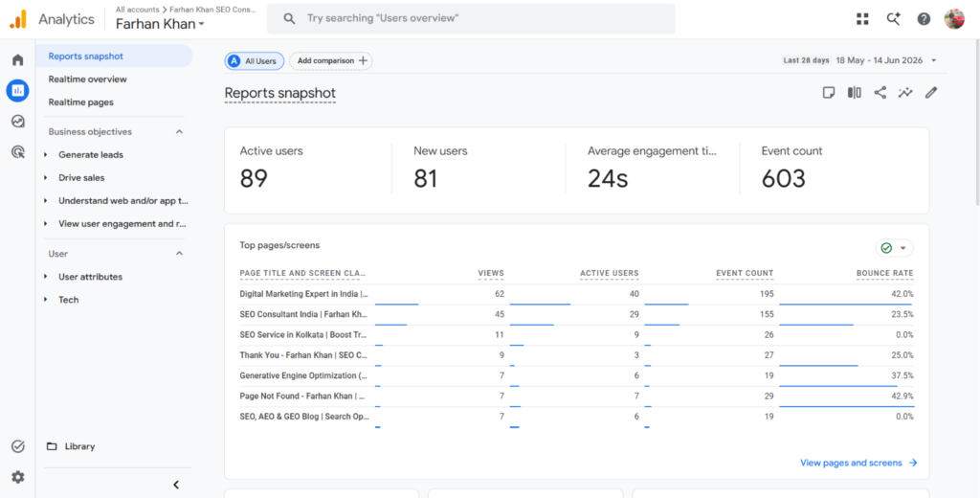Viewport: 980px width, 498px height.
Task: Open the Advertising cursor-target icon
Action: point(17,151)
